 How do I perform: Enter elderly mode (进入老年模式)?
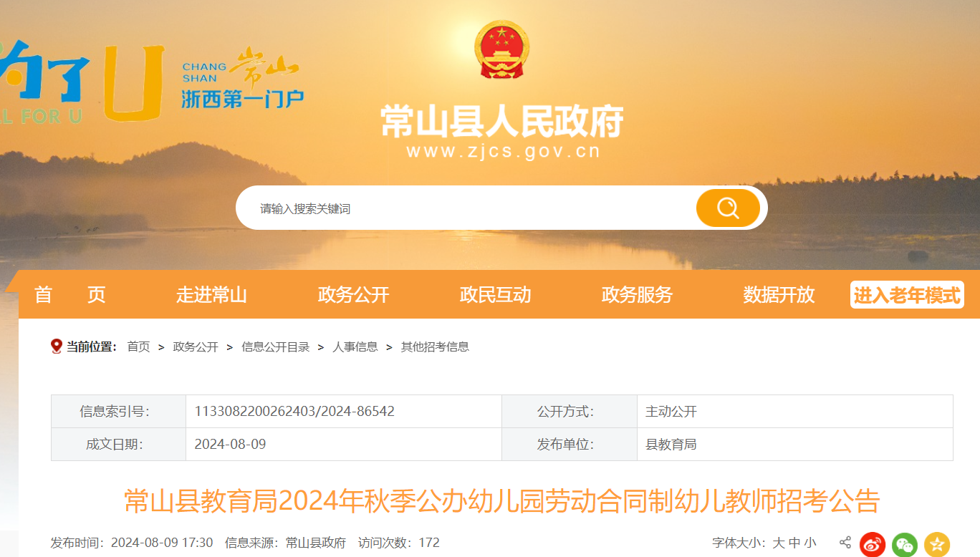coord(907,295)
